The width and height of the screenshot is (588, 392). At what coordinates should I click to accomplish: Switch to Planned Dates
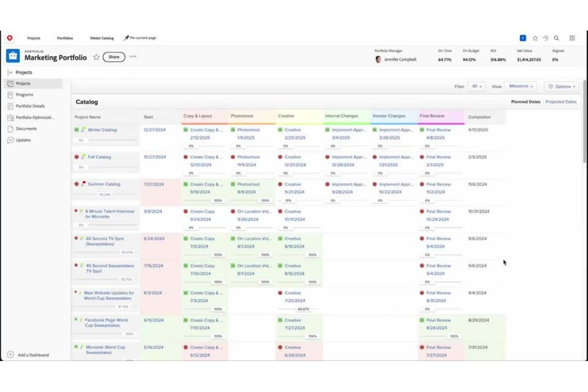click(526, 102)
